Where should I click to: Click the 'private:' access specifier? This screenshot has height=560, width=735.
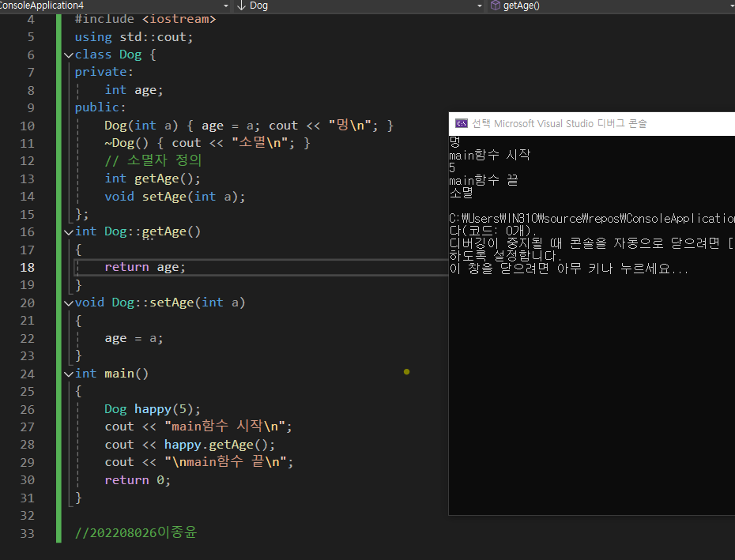tap(104, 72)
